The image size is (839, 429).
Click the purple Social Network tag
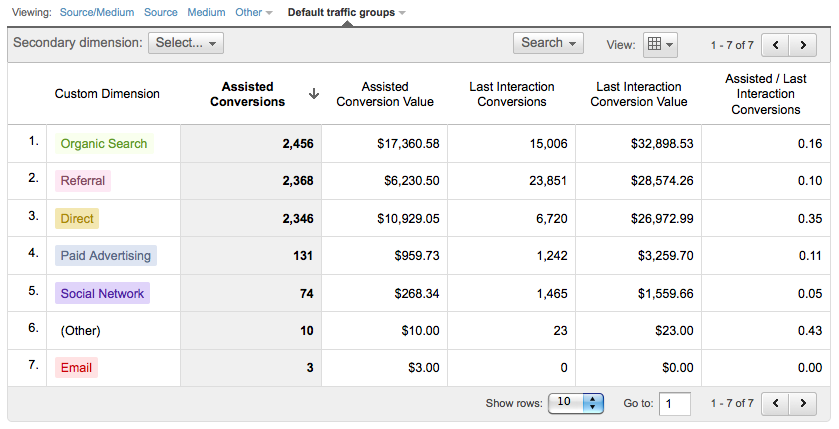[x=102, y=293]
